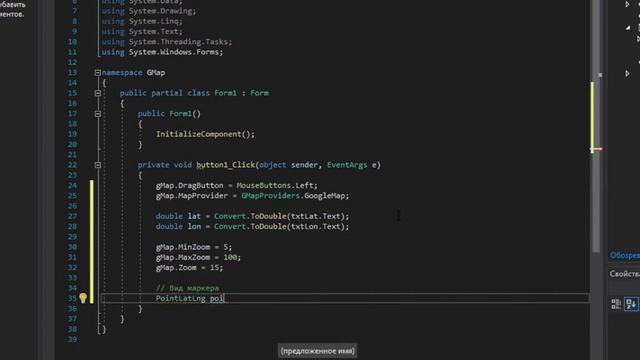
Task: Click 'txtLon.Text' argument
Action: point(315,227)
